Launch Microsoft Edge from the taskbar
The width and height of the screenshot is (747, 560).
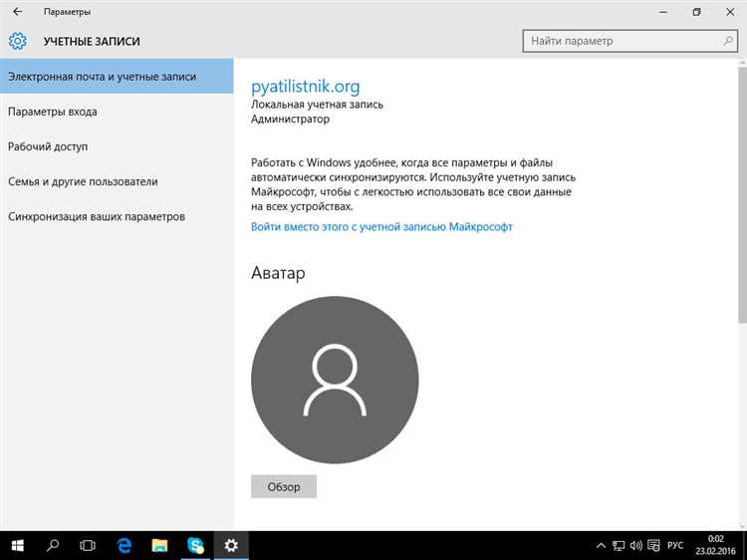tap(124, 545)
